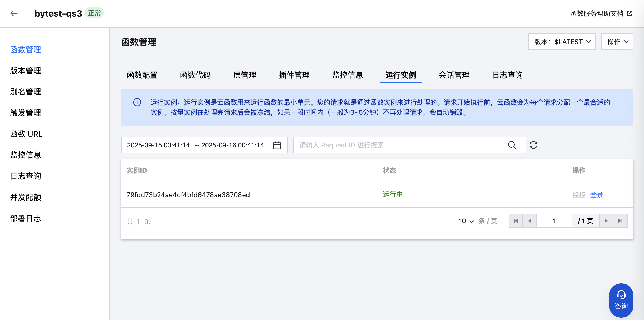Go to the first page
644x320 pixels.
tap(516, 221)
